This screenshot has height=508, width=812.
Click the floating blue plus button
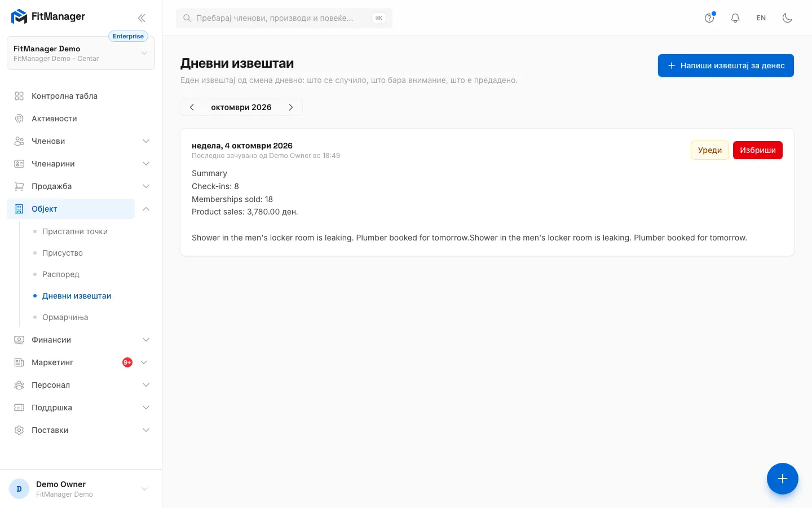click(x=783, y=479)
